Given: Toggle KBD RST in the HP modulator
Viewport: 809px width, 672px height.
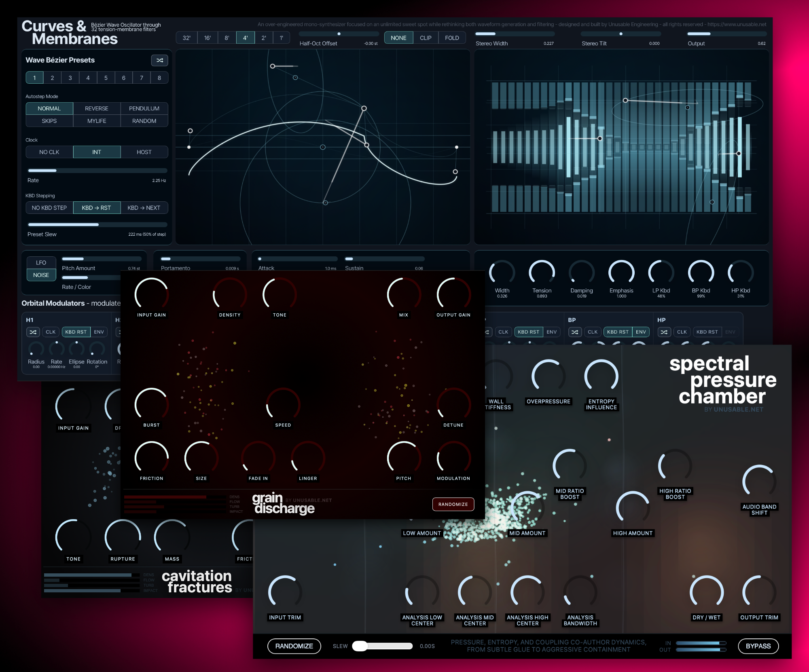Looking at the screenshot, I should [x=707, y=332].
